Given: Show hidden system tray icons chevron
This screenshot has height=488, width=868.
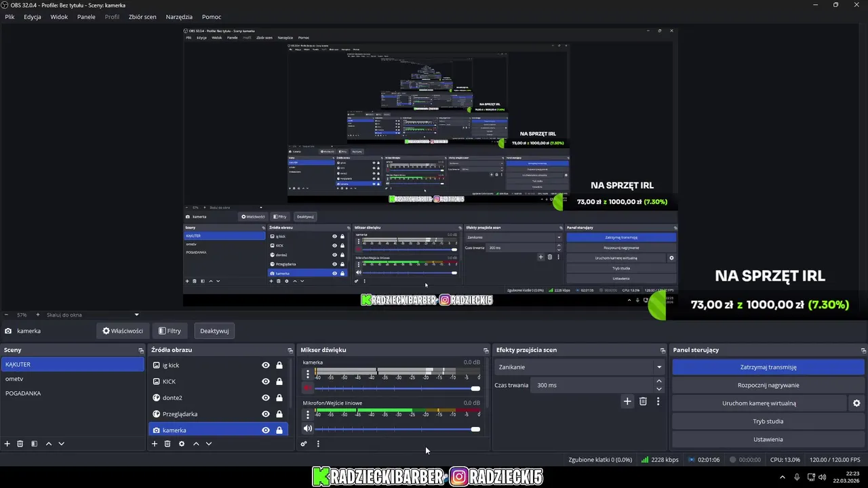Looking at the screenshot, I should (782, 477).
